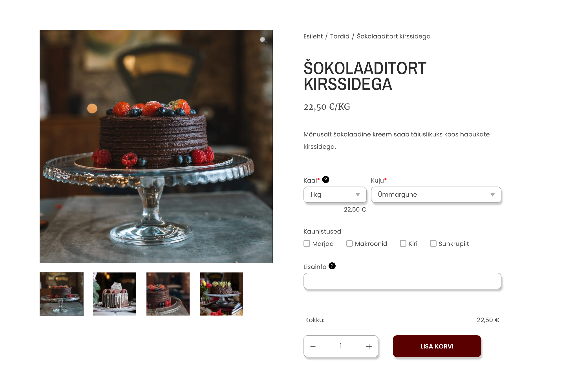Select the first cake thumbnail on glass stand
The width and height of the screenshot is (563, 392).
click(x=62, y=294)
